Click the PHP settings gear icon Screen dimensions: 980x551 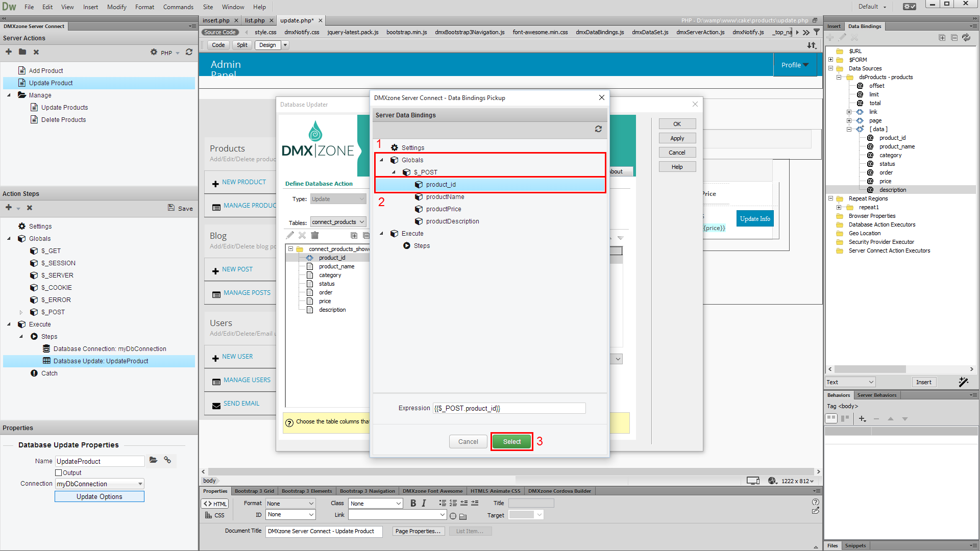(154, 52)
